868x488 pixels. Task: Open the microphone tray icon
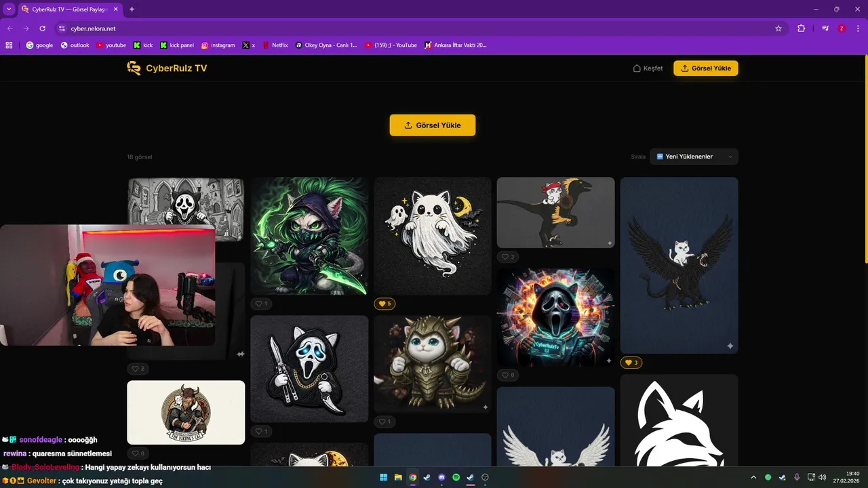point(797,477)
